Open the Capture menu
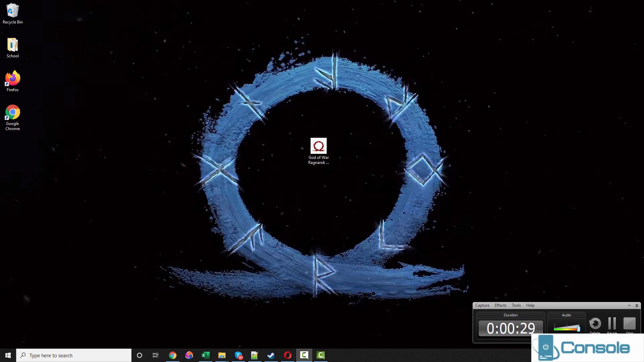The image size is (644, 362). coord(482,305)
